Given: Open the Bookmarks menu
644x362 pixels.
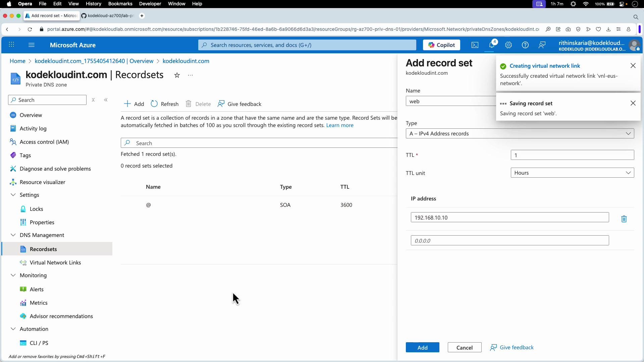Looking at the screenshot, I should tap(120, 4).
